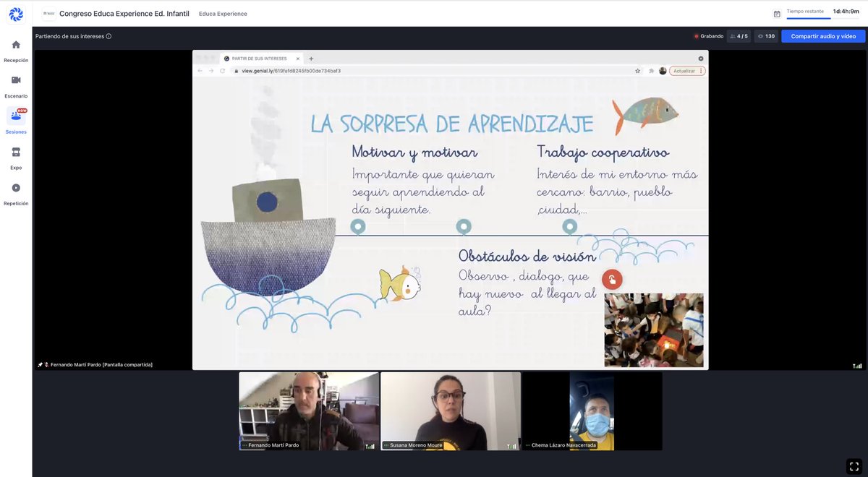Click the Actualizar button in browser
The height and width of the screenshot is (477, 868).
click(x=686, y=71)
